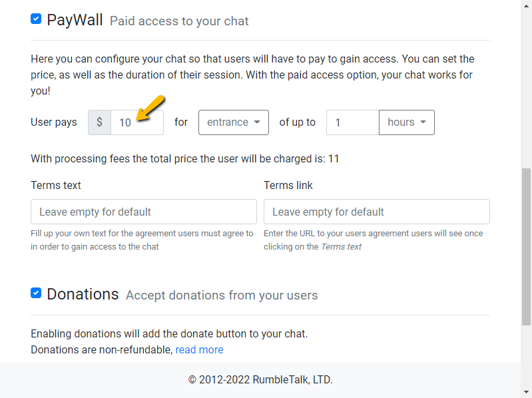
Task: Click the RumbleTalk copyright footer text
Action: click(x=260, y=379)
